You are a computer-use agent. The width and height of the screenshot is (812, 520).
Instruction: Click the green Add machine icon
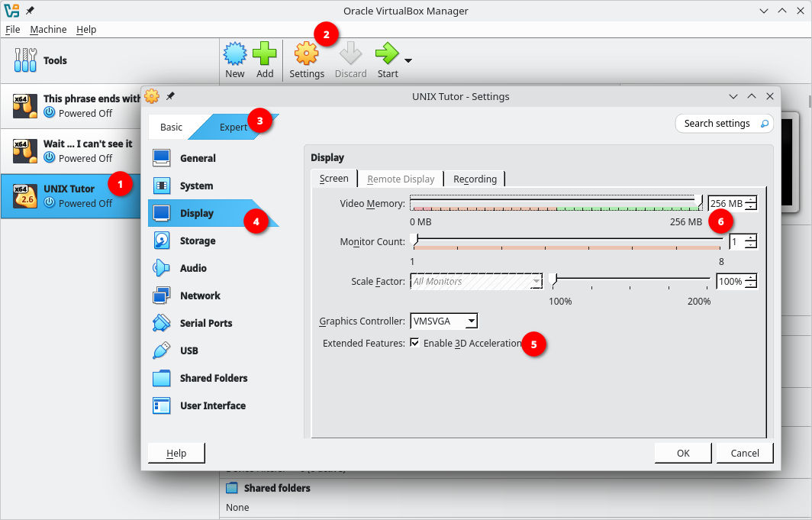pos(265,54)
